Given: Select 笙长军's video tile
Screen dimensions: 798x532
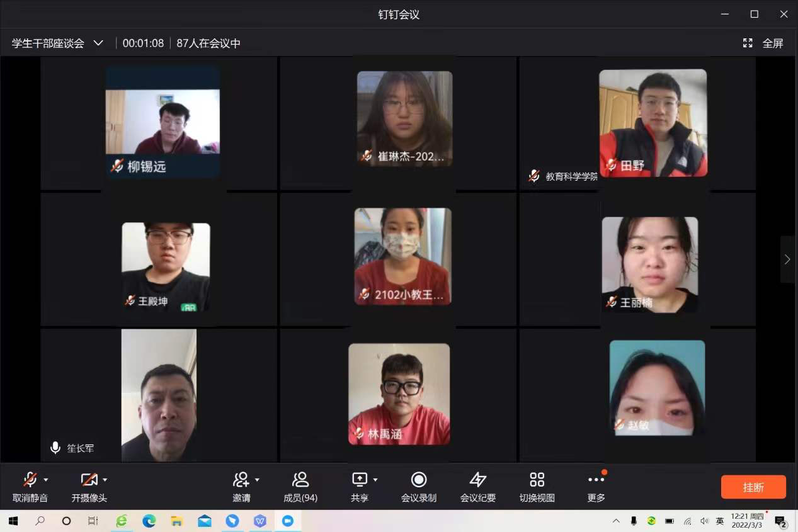Looking at the screenshot, I should 159,395.
